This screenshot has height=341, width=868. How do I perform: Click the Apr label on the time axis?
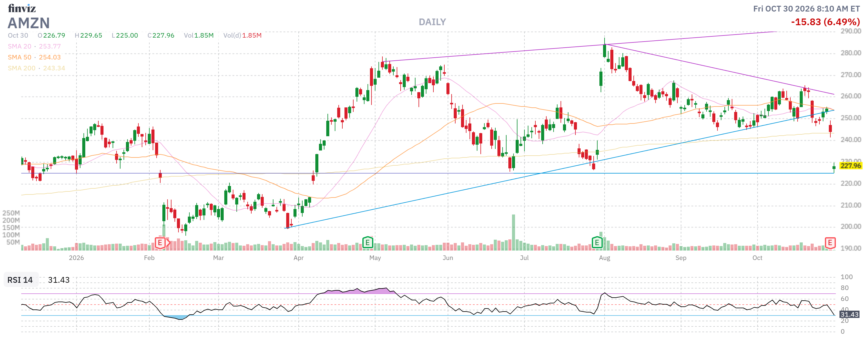[299, 258]
